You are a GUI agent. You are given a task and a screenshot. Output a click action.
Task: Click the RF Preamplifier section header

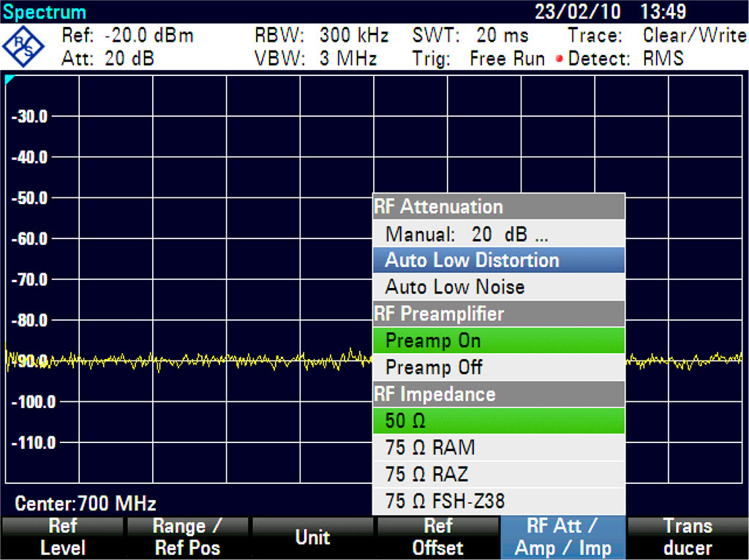[x=499, y=314]
